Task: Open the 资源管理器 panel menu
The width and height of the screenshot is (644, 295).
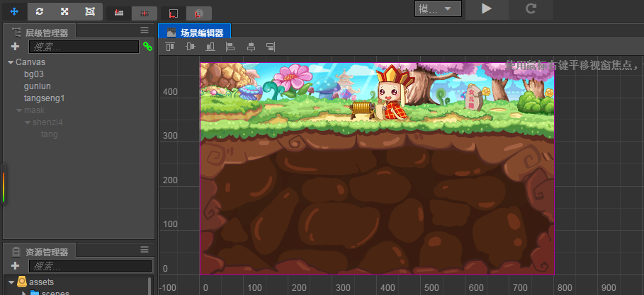Action: point(144,250)
